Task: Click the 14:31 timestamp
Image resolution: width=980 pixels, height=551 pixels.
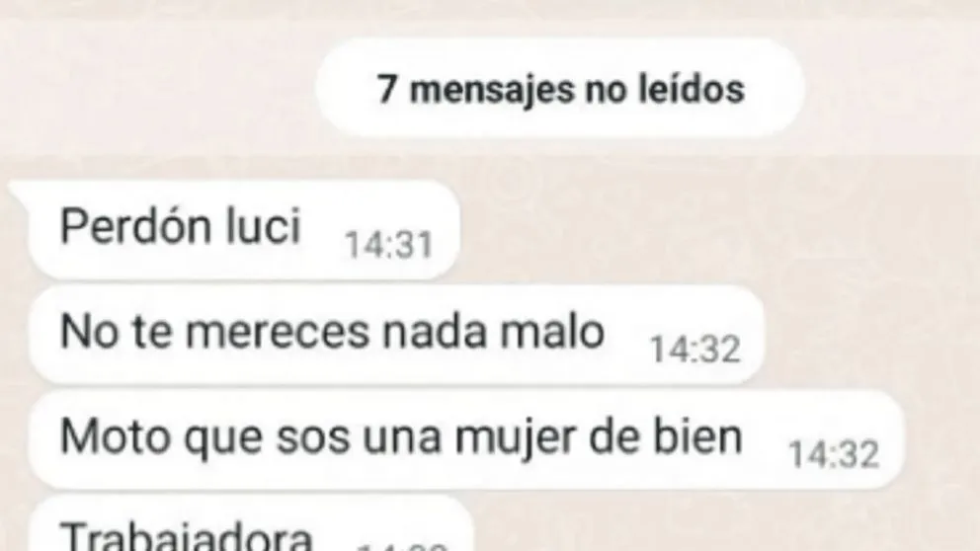Action: (389, 244)
